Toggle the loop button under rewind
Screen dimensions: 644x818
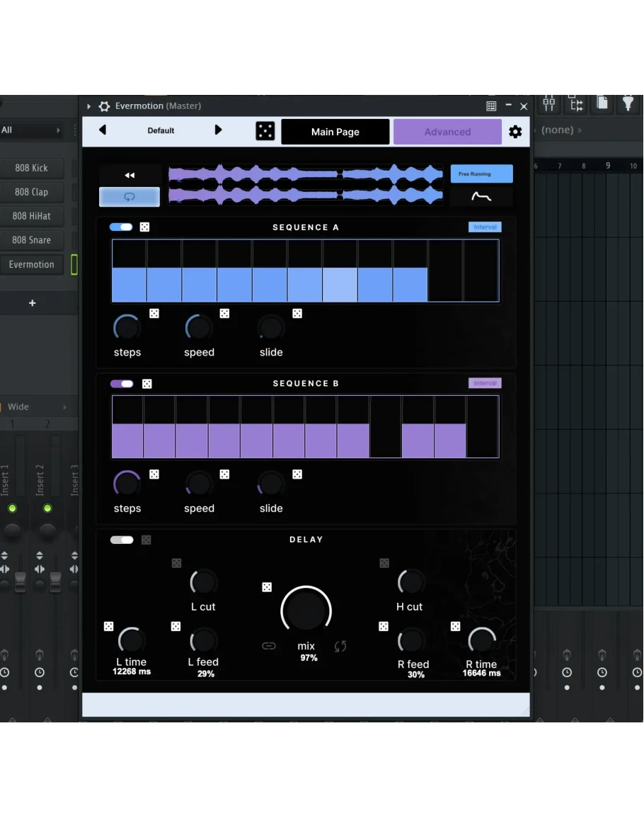130,197
